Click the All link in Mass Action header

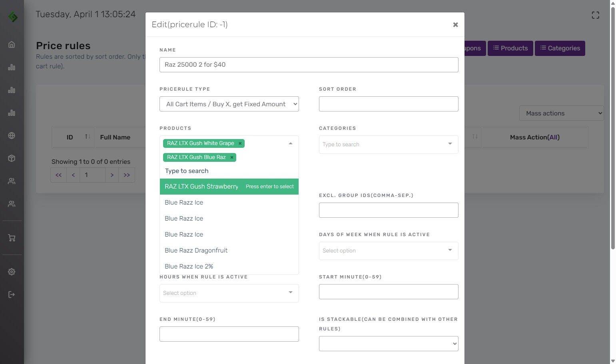(553, 137)
